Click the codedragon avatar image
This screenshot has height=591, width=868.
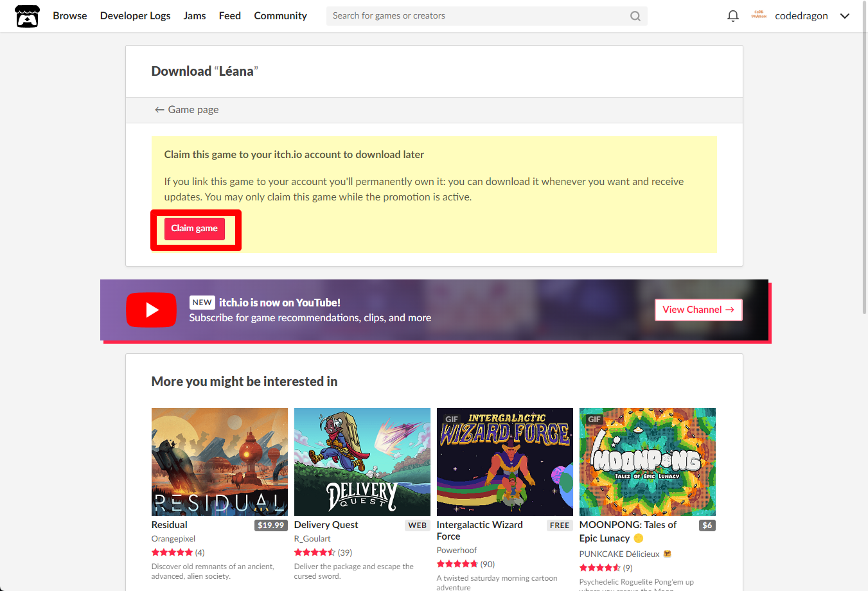click(759, 15)
